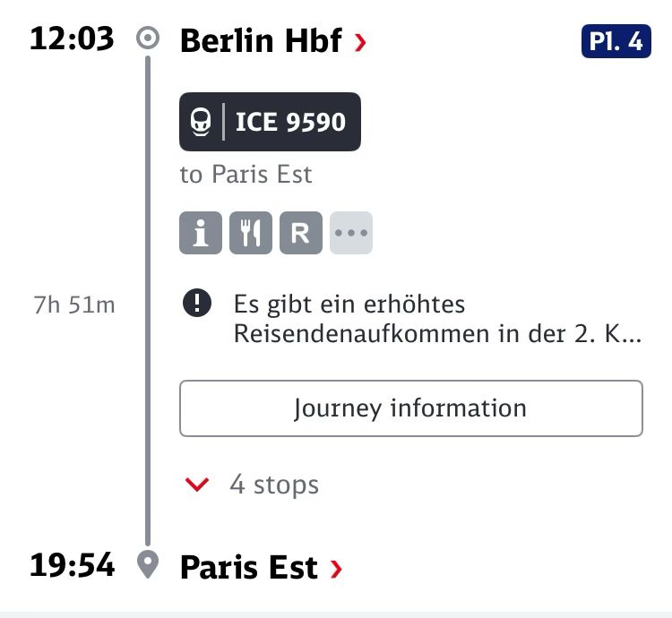Viewport: 672px width, 618px height.
Task: Tap the Pl. 4 platform badge
Action: coord(616,41)
